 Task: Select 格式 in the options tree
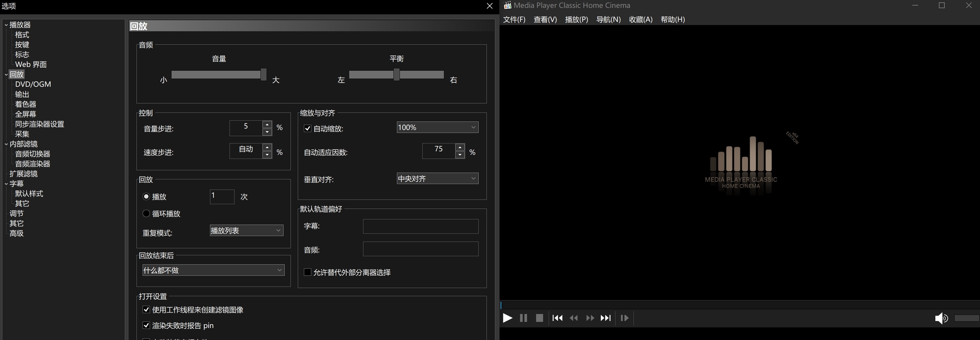(22, 35)
